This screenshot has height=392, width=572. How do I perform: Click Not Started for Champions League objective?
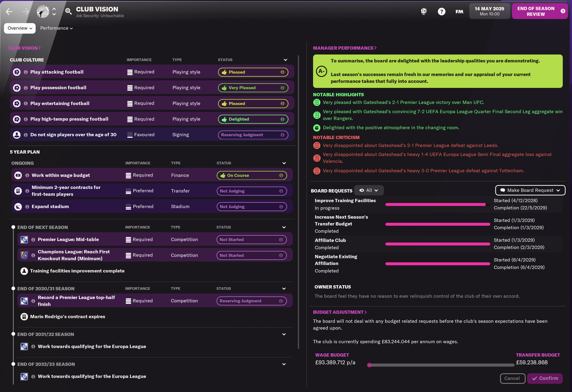(x=251, y=256)
